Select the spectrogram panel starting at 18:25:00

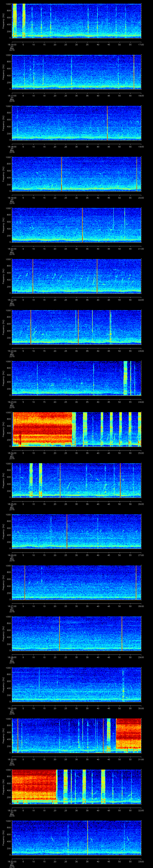coord(77,480)
